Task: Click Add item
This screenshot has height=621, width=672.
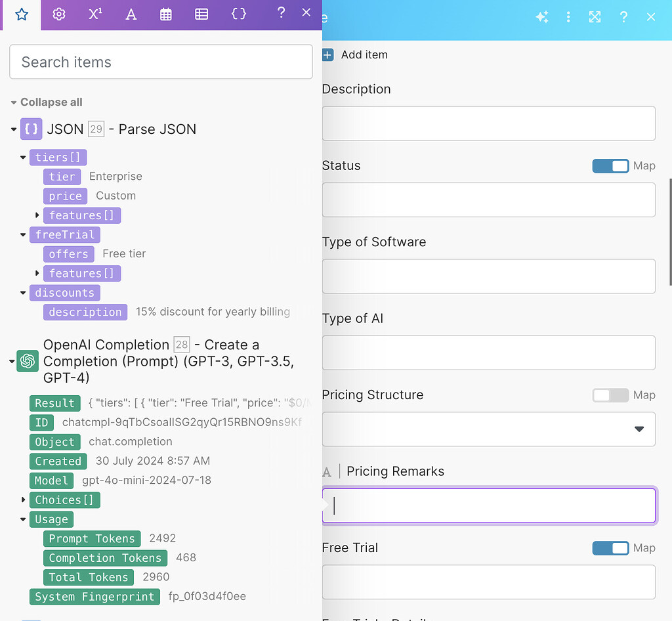Action: pyautogui.click(x=356, y=55)
